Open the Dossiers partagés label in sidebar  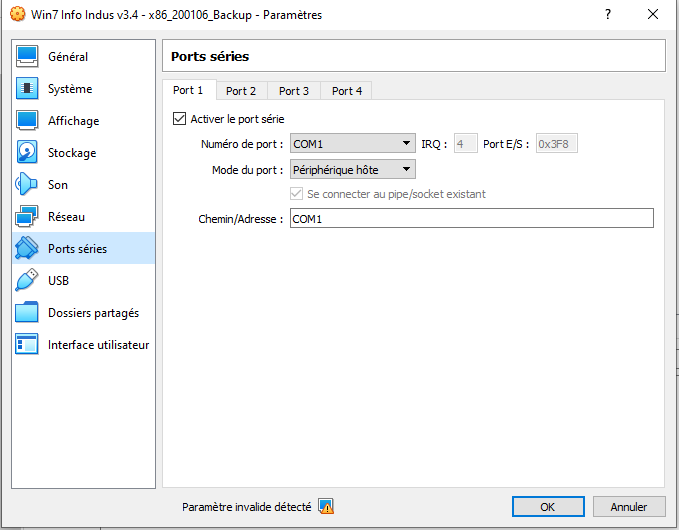94,313
